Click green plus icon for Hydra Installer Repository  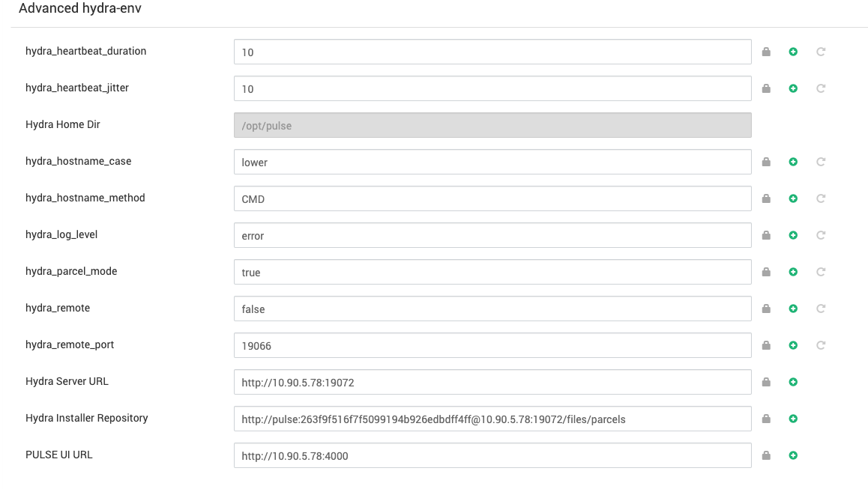click(793, 419)
